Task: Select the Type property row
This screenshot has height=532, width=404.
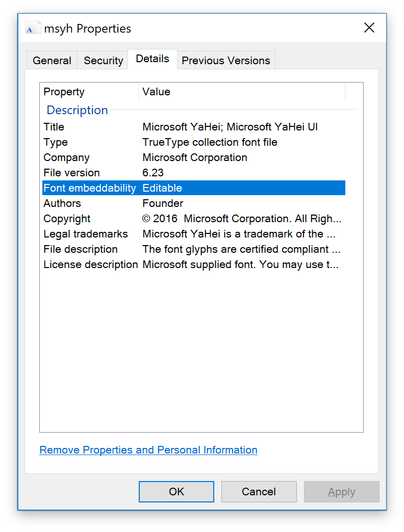Action: 193,142
